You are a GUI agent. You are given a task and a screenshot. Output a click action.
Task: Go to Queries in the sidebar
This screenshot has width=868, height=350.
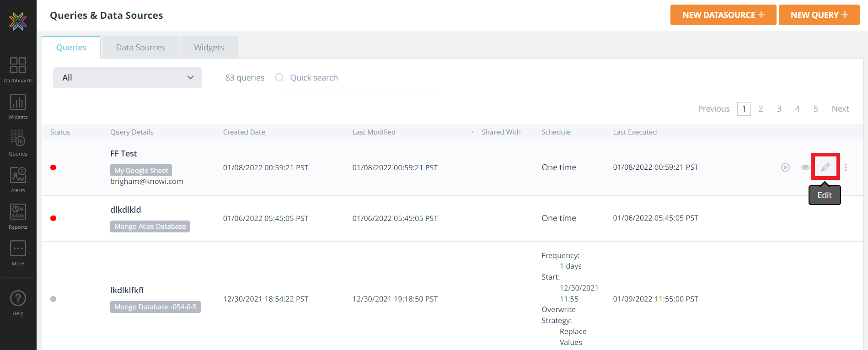[18, 143]
